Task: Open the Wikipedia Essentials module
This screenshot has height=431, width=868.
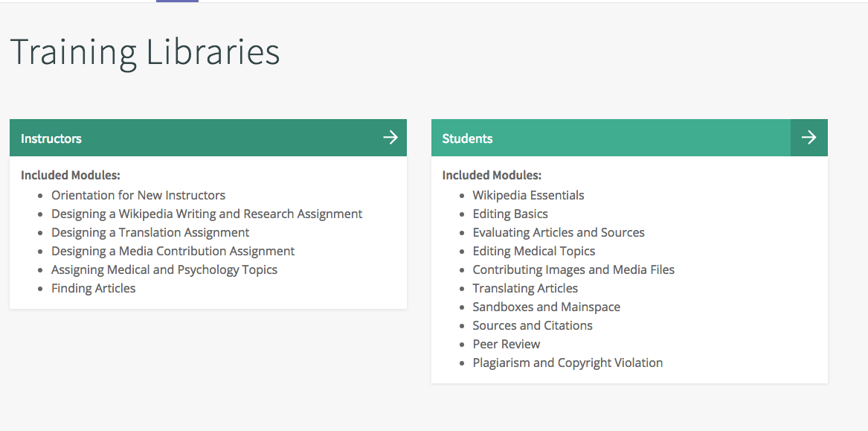Action: pos(528,195)
